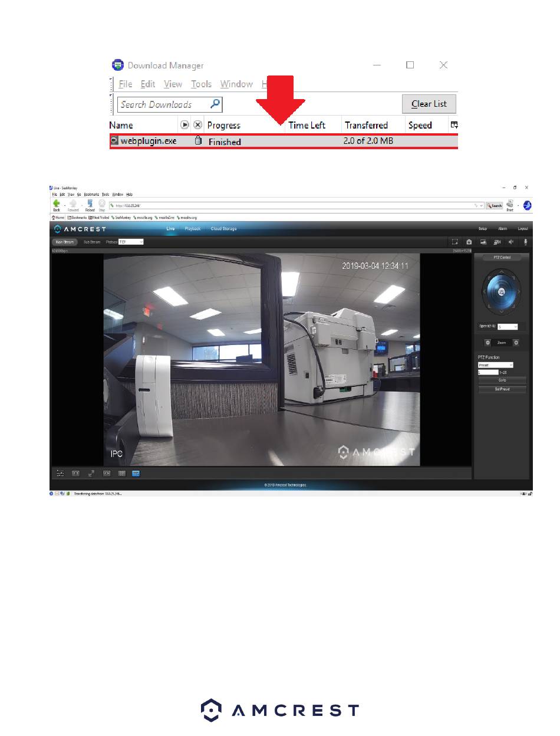This screenshot has height=736, width=560.
Task: Open Window menu in Download Manager
Action: 236,84
